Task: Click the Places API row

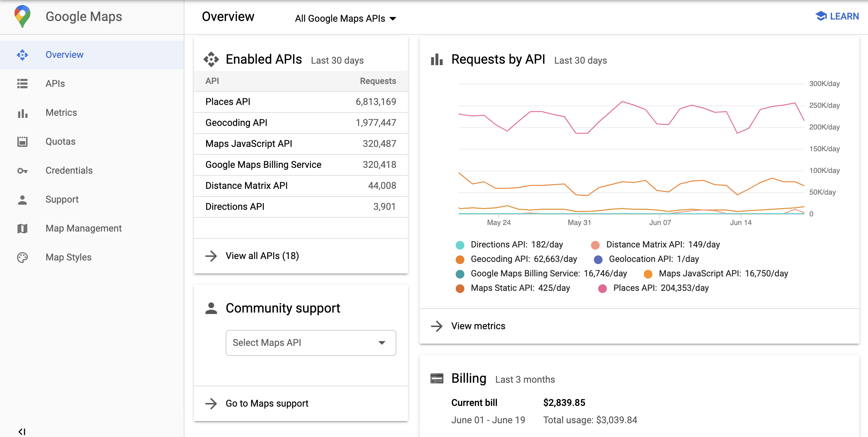Action: click(x=301, y=101)
